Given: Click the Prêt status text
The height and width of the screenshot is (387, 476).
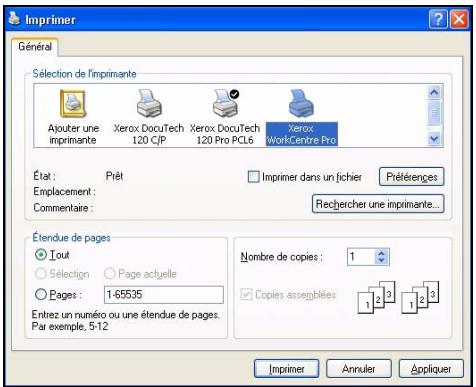Looking at the screenshot, I should tap(114, 176).
